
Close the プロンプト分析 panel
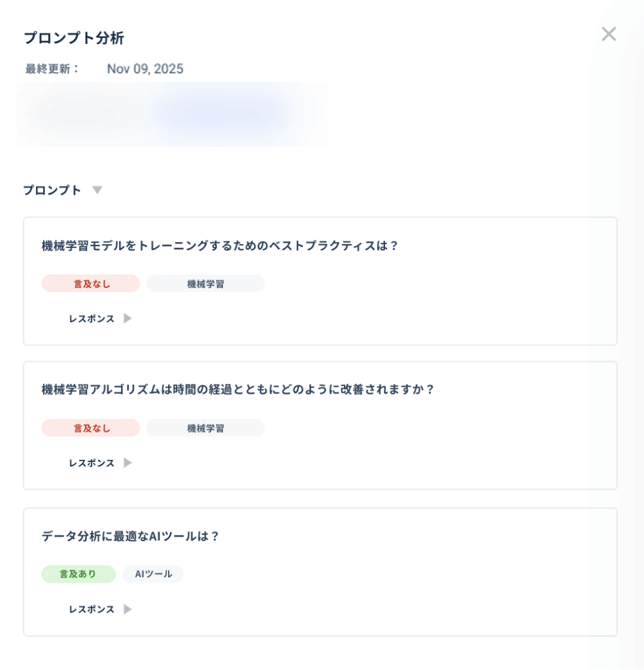(609, 34)
